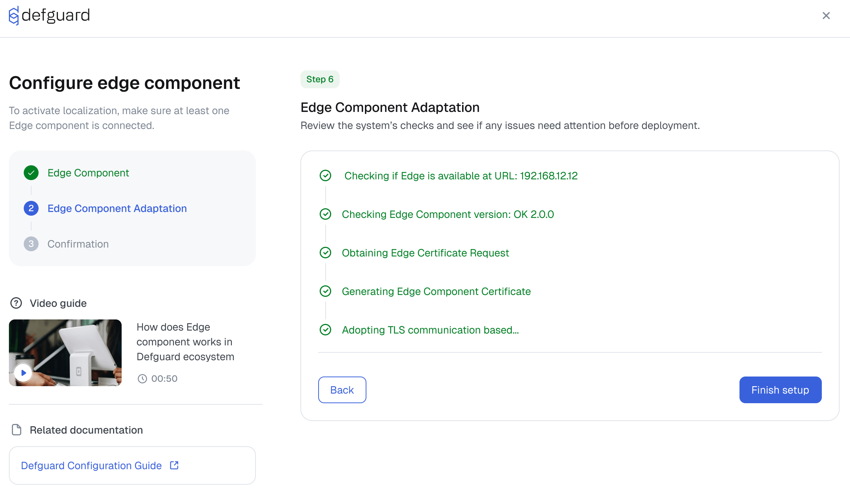The image size is (850, 504).
Task: Click check icon for Obtaining Edge Certificate Request
Action: click(325, 253)
